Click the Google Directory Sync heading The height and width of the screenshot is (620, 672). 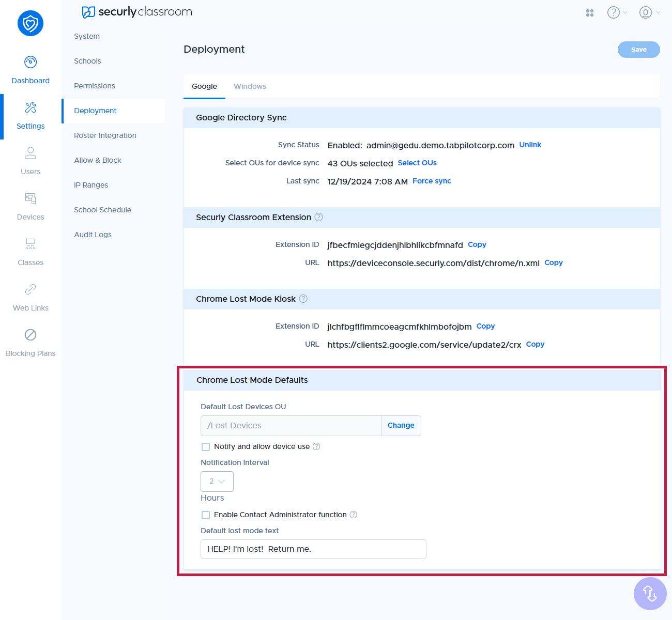(x=241, y=117)
